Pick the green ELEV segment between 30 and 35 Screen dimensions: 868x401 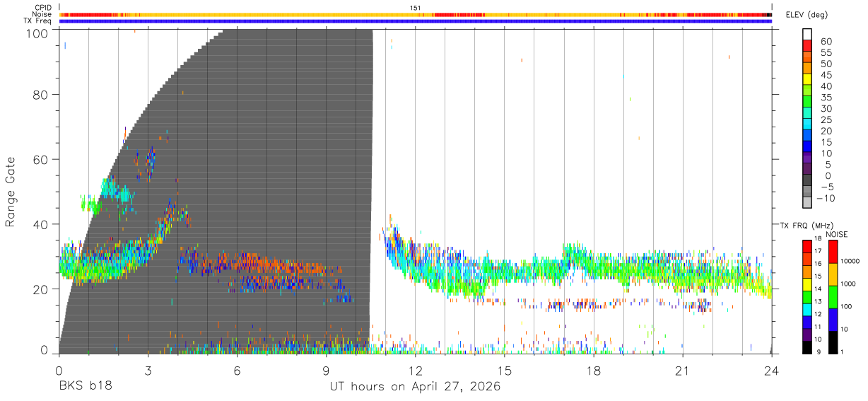point(807,102)
